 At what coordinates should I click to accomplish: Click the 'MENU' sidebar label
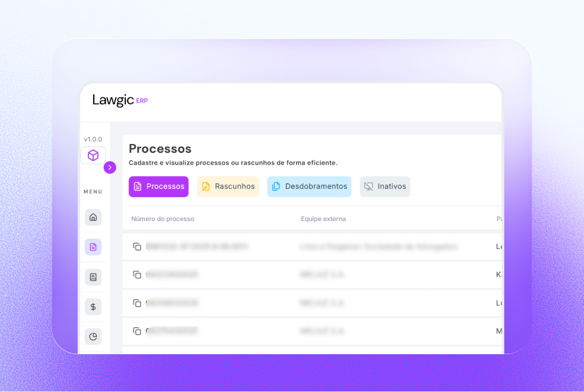(93, 192)
